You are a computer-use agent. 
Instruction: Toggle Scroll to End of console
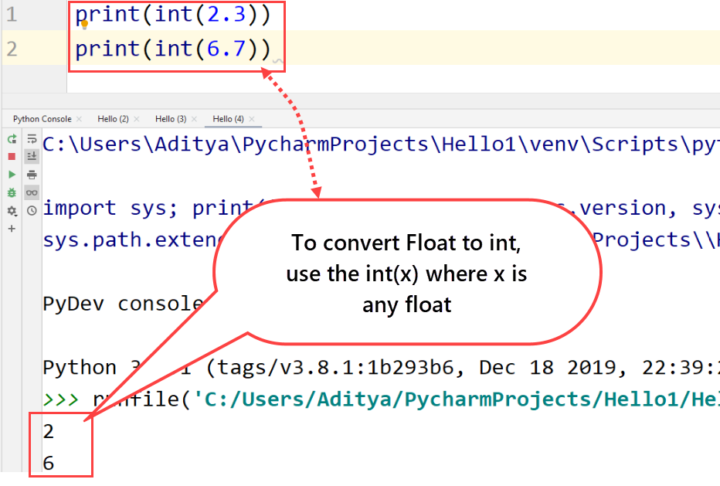pos(32,157)
